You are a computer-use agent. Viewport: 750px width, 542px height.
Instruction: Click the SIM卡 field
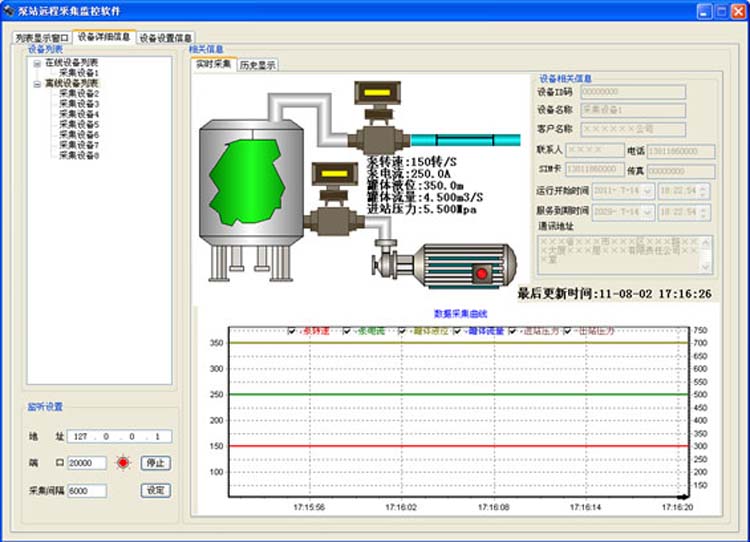pos(595,169)
